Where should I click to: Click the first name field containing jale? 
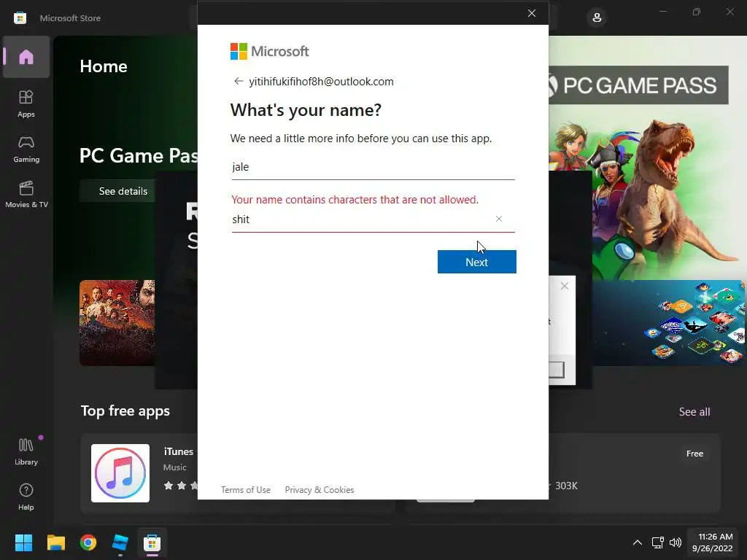(x=373, y=167)
